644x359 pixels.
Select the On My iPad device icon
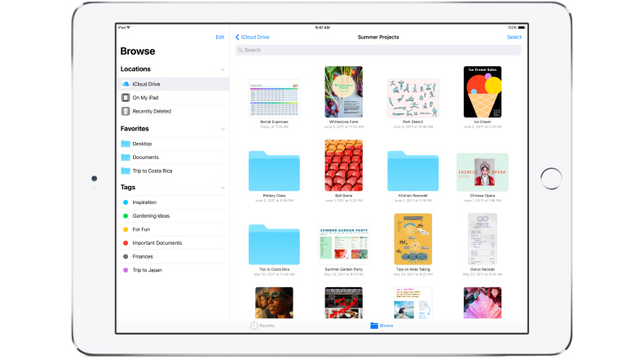(126, 97)
